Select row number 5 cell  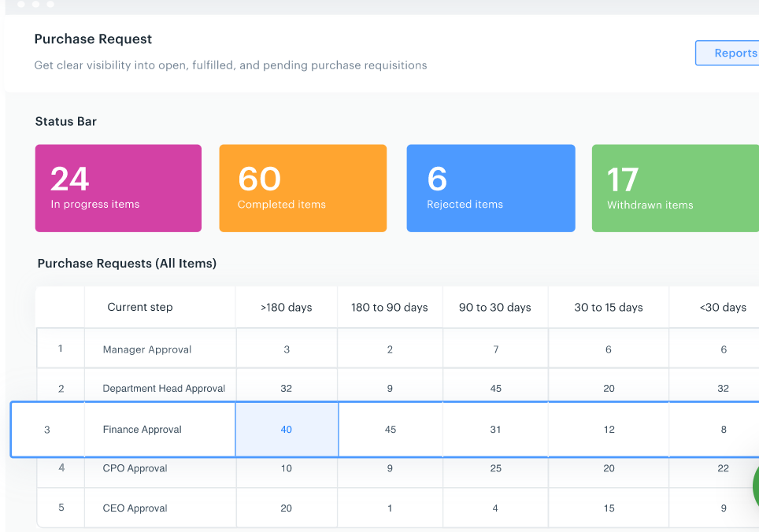click(61, 508)
